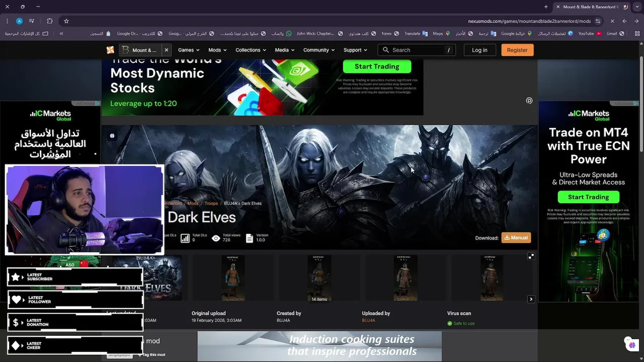Viewport: 644px width, 362px height.
Task: Click the stop loading X button
Action: [612, 21]
